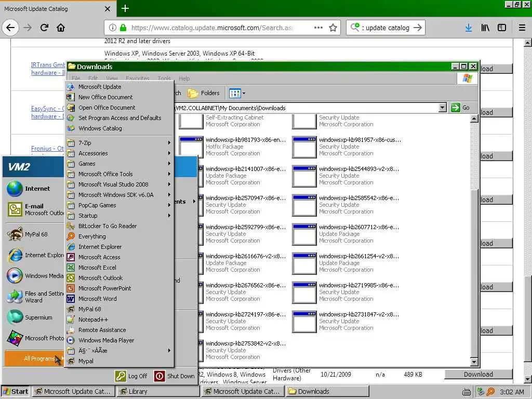Expand the 7-Zip submenu
Image resolution: width=532 pixels, height=399 pixels.
(x=119, y=143)
